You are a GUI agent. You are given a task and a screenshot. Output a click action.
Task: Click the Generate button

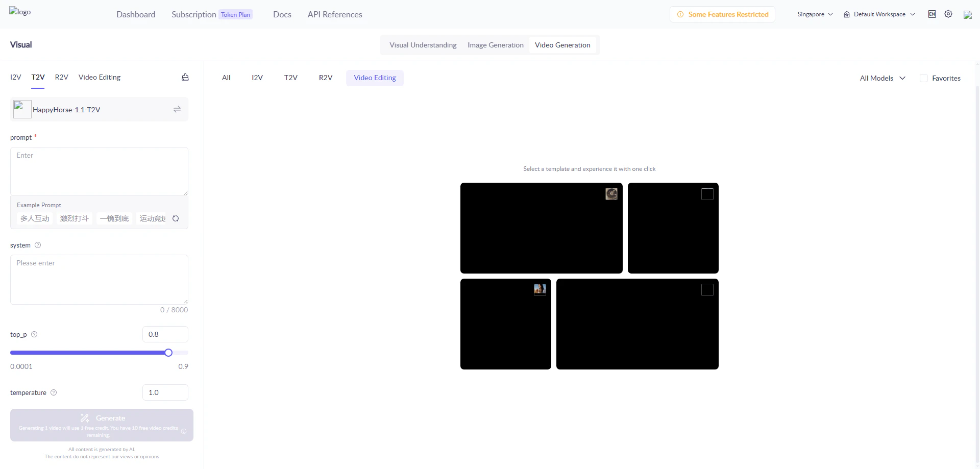(102, 425)
